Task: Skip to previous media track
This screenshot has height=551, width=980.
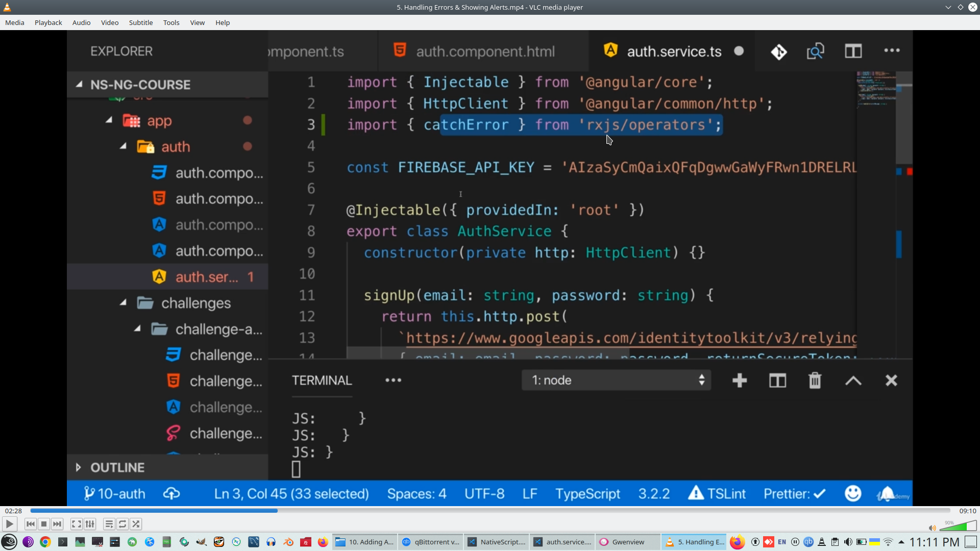Action: pos(30,524)
